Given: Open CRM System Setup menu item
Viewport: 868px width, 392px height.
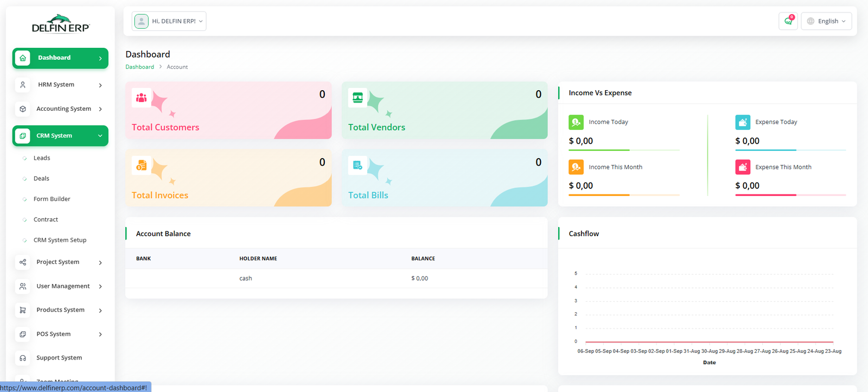Looking at the screenshot, I should [x=60, y=240].
